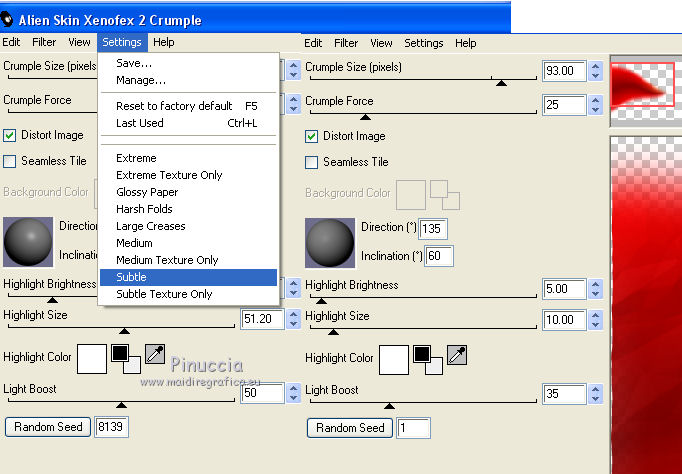Click the Crumple Size field showing 93.00

(x=565, y=71)
